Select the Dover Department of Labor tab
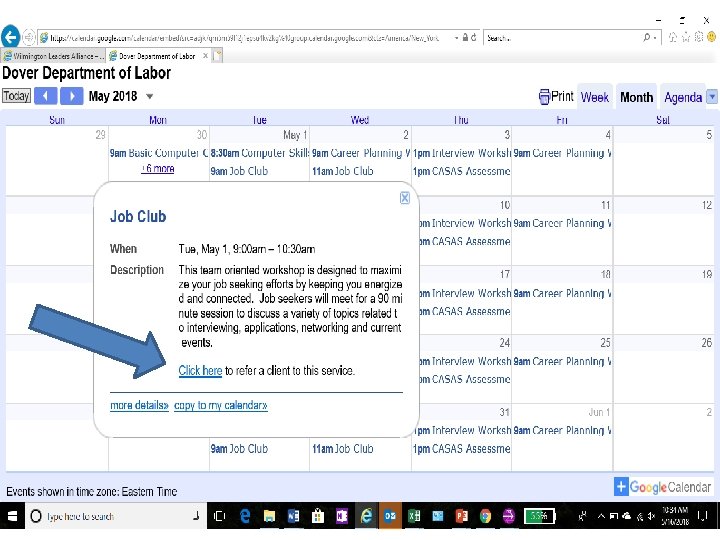720x540 pixels. (x=156, y=56)
